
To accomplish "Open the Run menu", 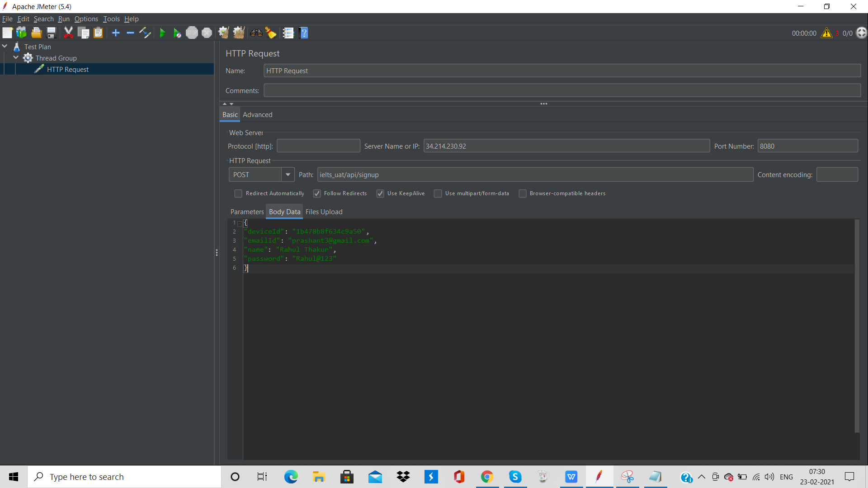I will [x=64, y=19].
